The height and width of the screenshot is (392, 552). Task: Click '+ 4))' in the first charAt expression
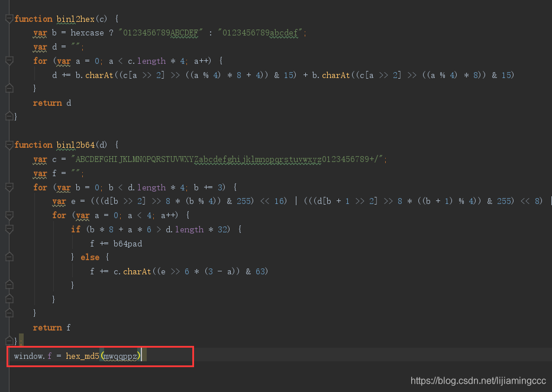pos(257,75)
